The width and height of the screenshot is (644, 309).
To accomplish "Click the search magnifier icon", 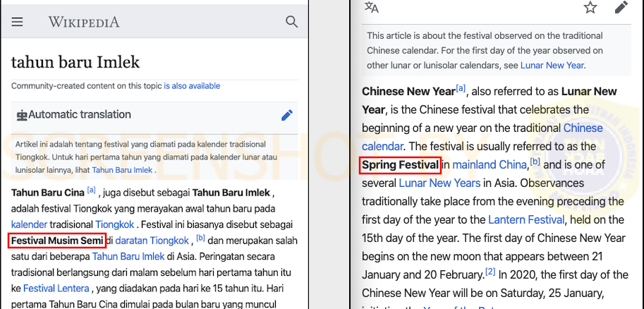I will coord(291,22).
